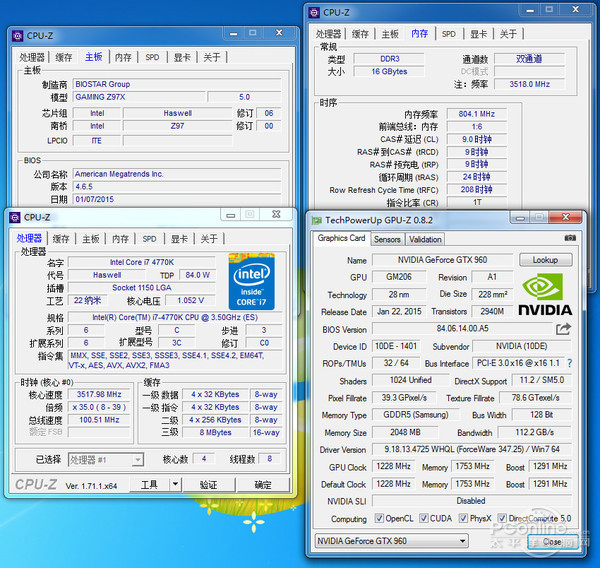Click the 工具 tools button in CPU-Z
Screen dimensions: 600x568
tap(150, 485)
